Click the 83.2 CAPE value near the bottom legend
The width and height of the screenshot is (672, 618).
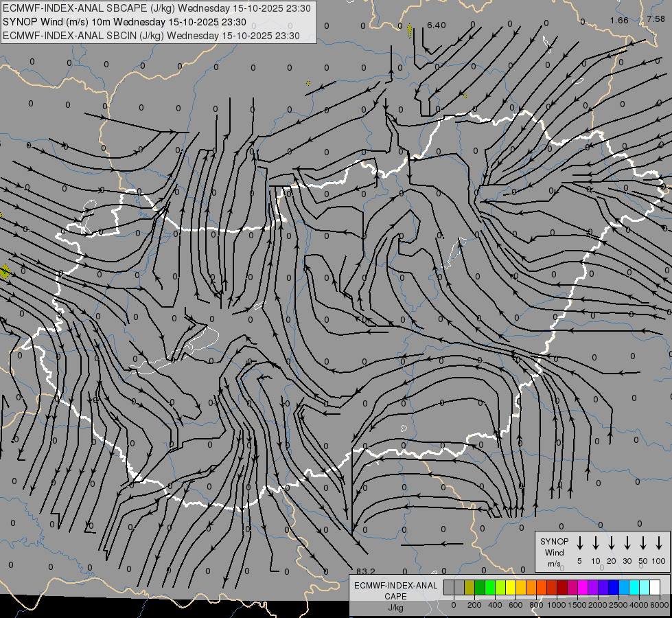point(365,571)
